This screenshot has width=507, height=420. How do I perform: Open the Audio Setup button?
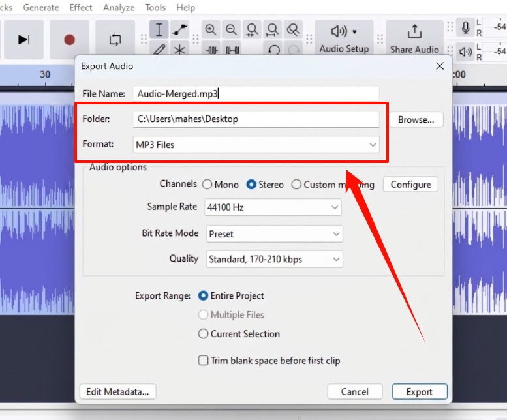(x=344, y=38)
